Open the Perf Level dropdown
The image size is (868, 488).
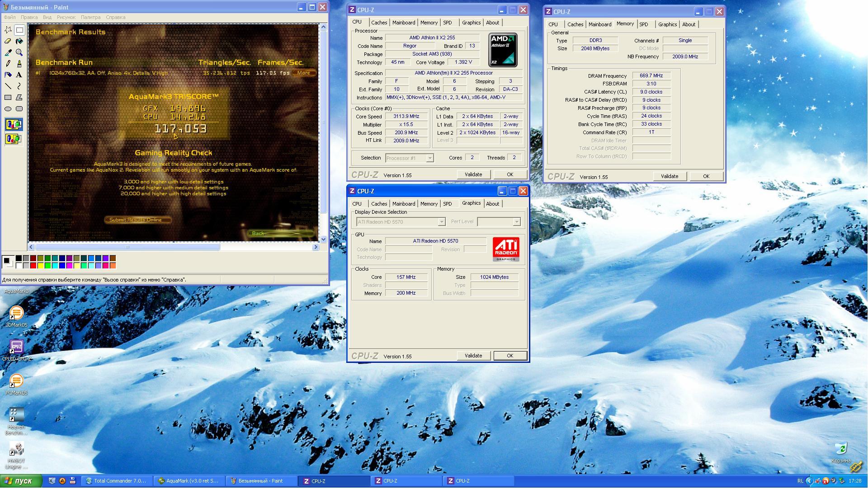point(499,222)
